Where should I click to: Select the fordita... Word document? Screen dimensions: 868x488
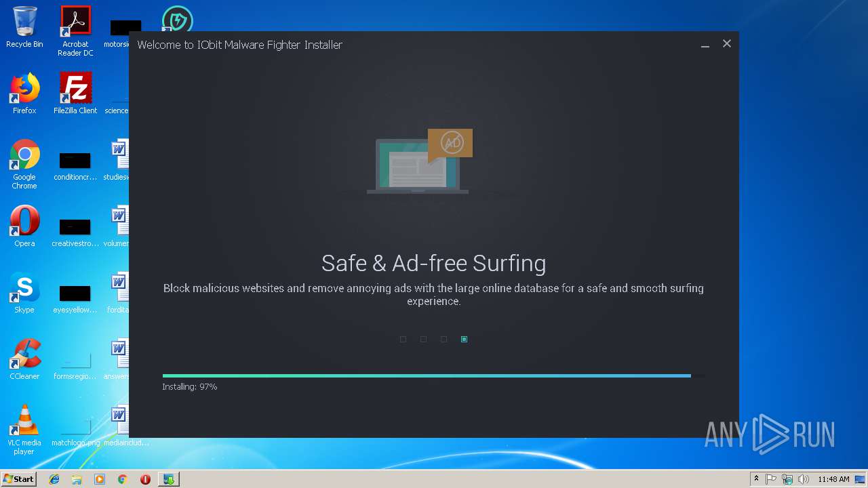119,293
